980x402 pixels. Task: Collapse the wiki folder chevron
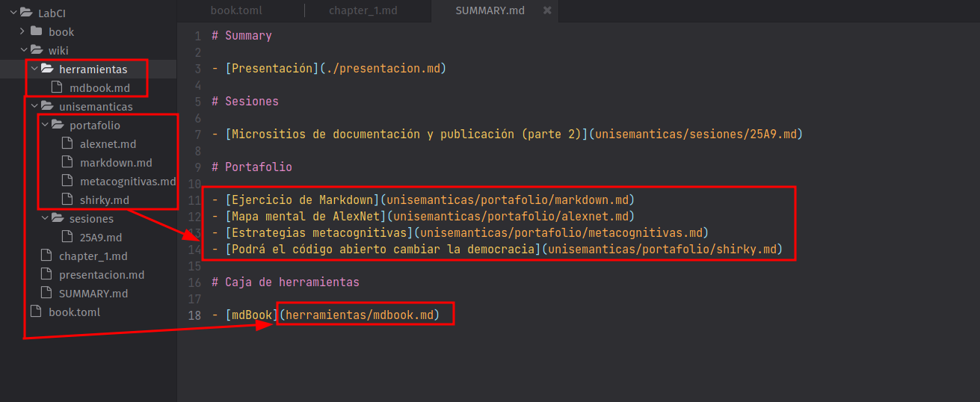[x=24, y=50]
